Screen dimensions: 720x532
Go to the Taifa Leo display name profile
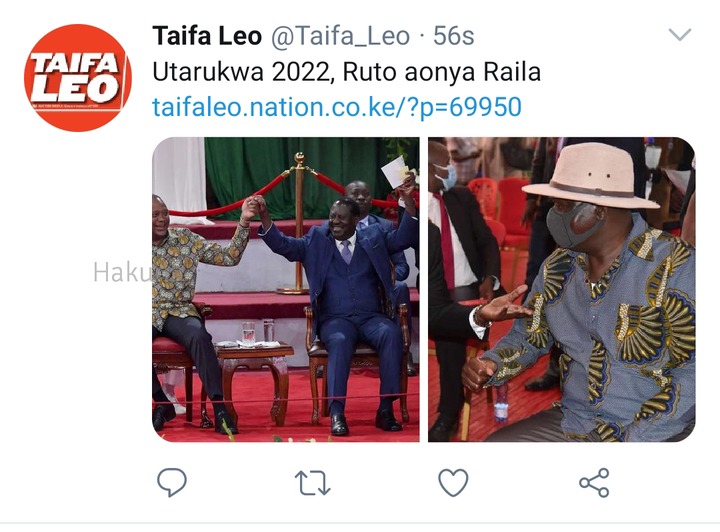tap(207, 36)
